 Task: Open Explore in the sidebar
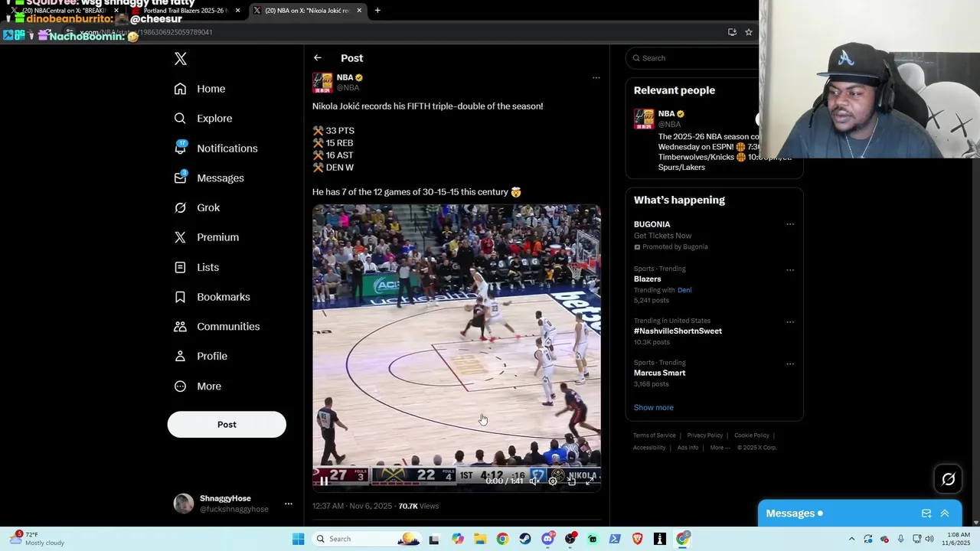pyautogui.click(x=203, y=119)
